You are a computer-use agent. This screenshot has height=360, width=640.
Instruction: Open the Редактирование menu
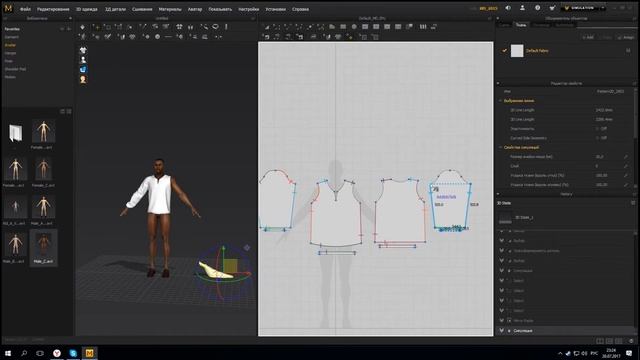(x=53, y=9)
